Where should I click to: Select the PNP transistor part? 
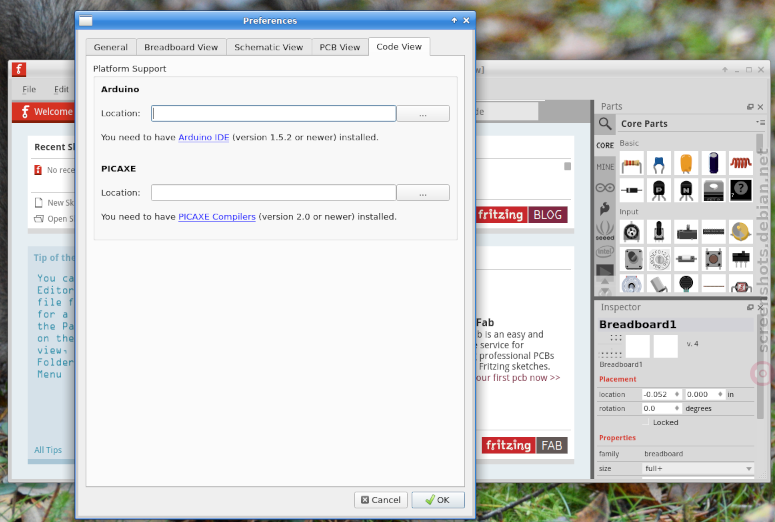(x=659, y=190)
